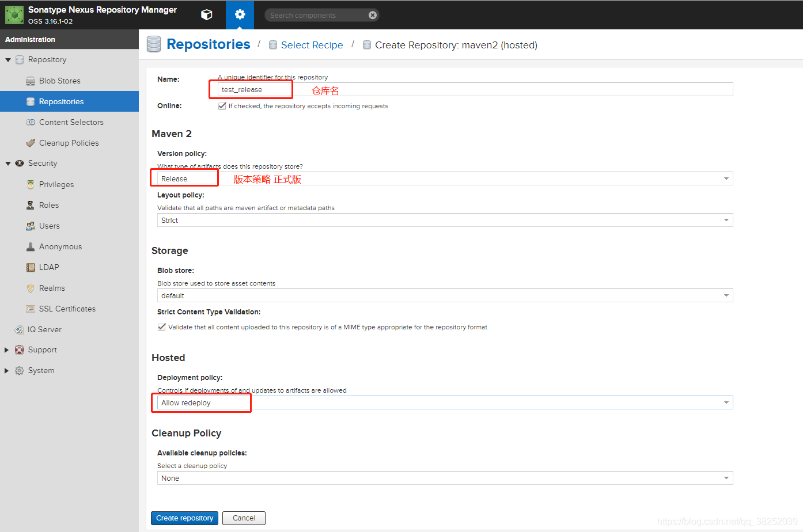This screenshot has width=803, height=532.
Task: Click the LDAP book icon
Action: tap(31, 267)
